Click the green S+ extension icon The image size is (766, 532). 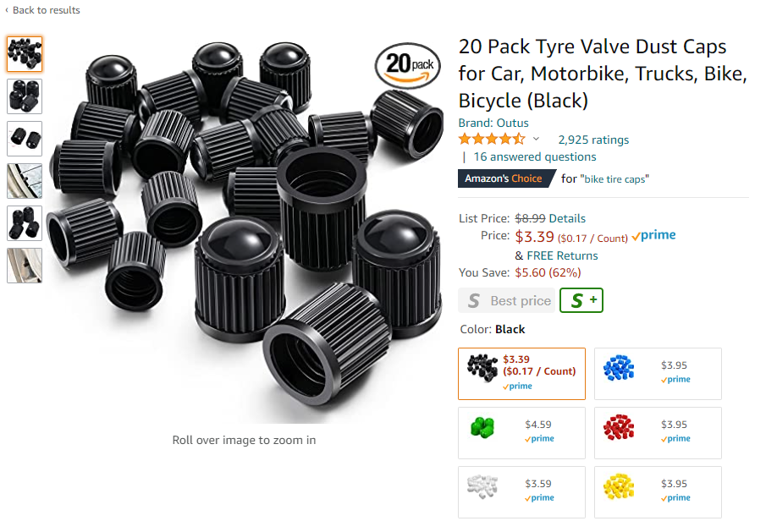click(x=581, y=300)
